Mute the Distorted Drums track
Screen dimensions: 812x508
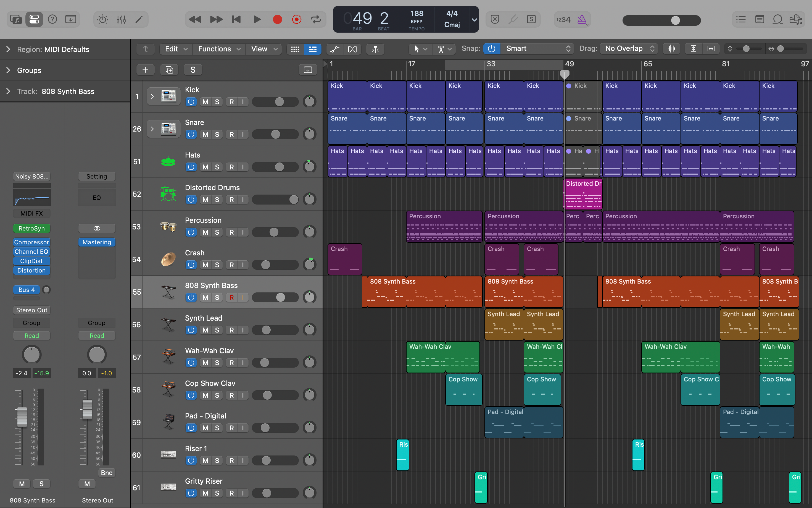click(205, 200)
